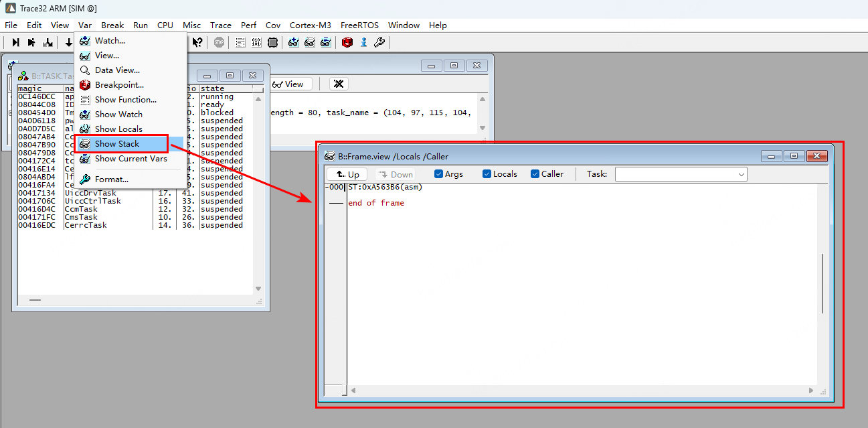Click the View button with glasses

click(x=288, y=84)
